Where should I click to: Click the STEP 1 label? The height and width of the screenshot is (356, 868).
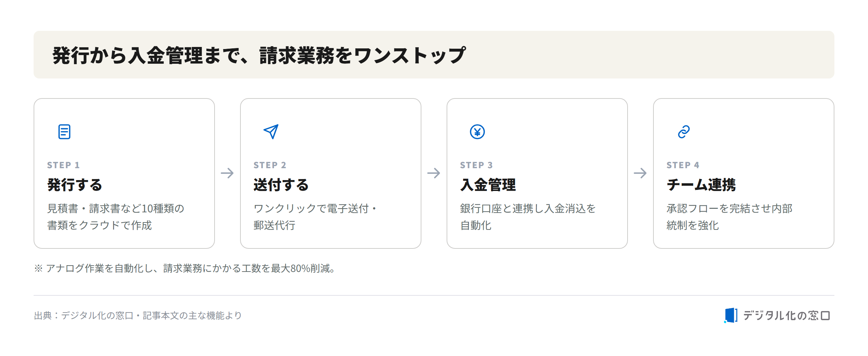tap(63, 165)
